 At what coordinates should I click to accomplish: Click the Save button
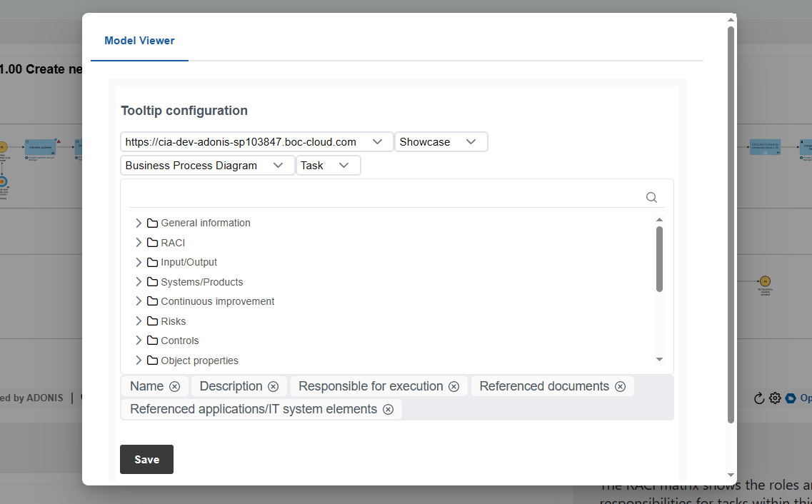point(146,459)
